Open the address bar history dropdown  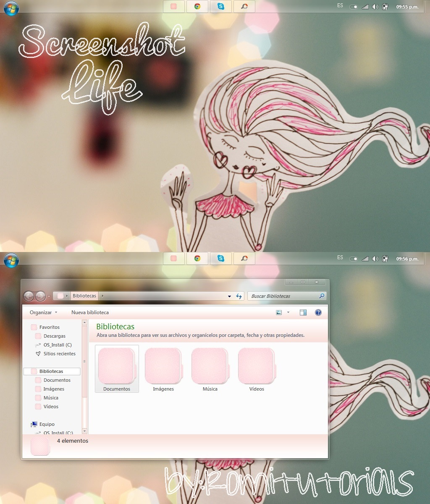coord(229,296)
